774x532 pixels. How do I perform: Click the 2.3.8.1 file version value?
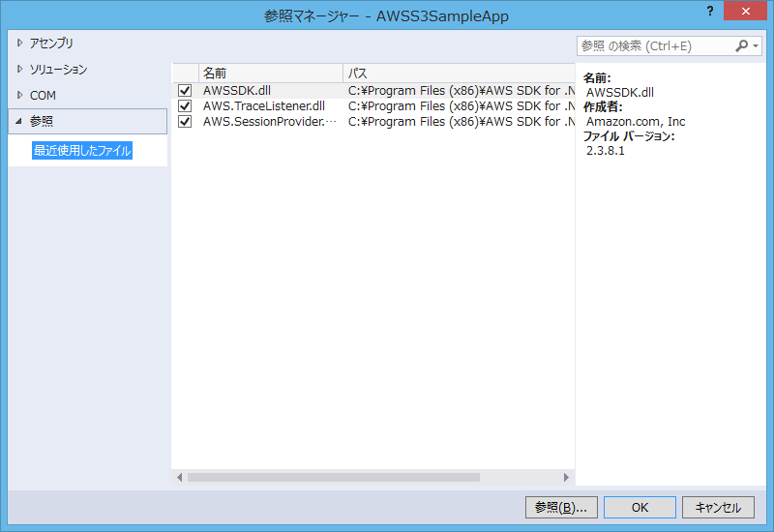(x=606, y=151)
